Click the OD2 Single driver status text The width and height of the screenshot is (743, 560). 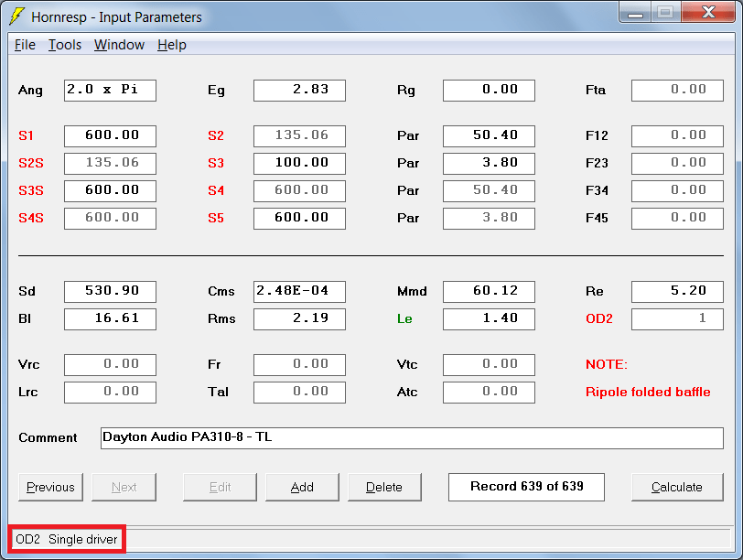click(x=66, y=539)
